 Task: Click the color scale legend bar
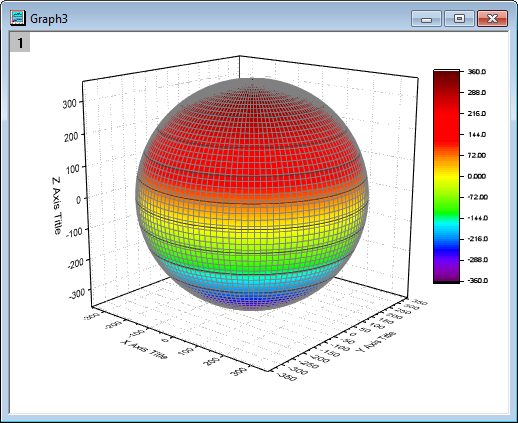click(x=446, y=176)
